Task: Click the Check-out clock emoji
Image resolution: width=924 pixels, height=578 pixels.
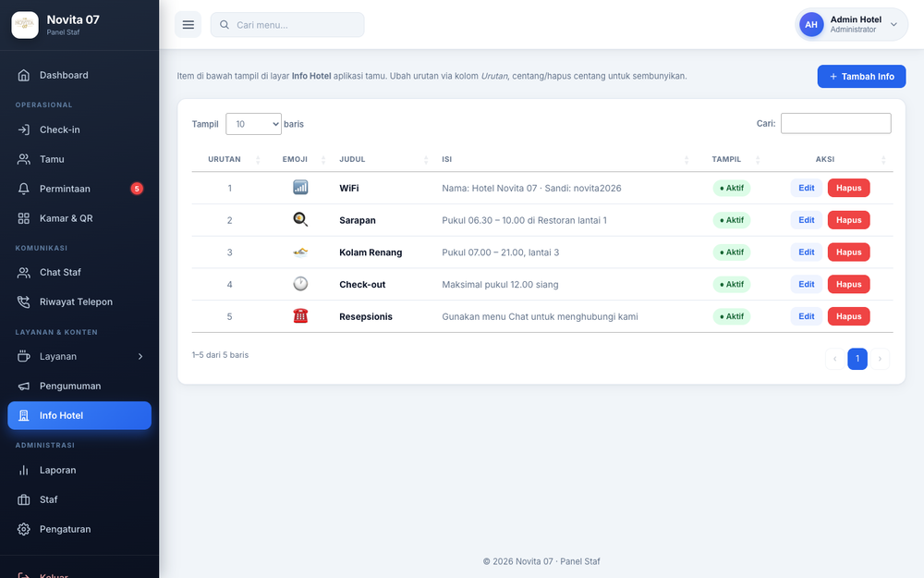Action: click(x=300, y=284)
